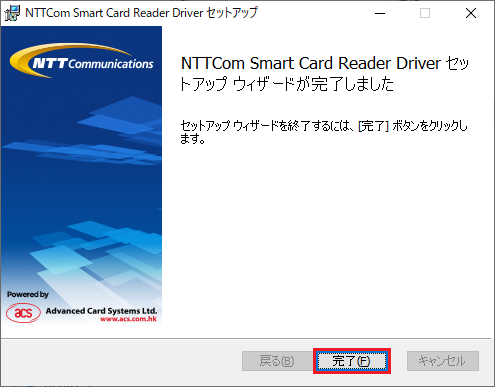This screenshot has width=495, height=387.
Task: Click the greyed-out 戻る(B) back button
Action: pyautogui.click(x=277, y=361)
